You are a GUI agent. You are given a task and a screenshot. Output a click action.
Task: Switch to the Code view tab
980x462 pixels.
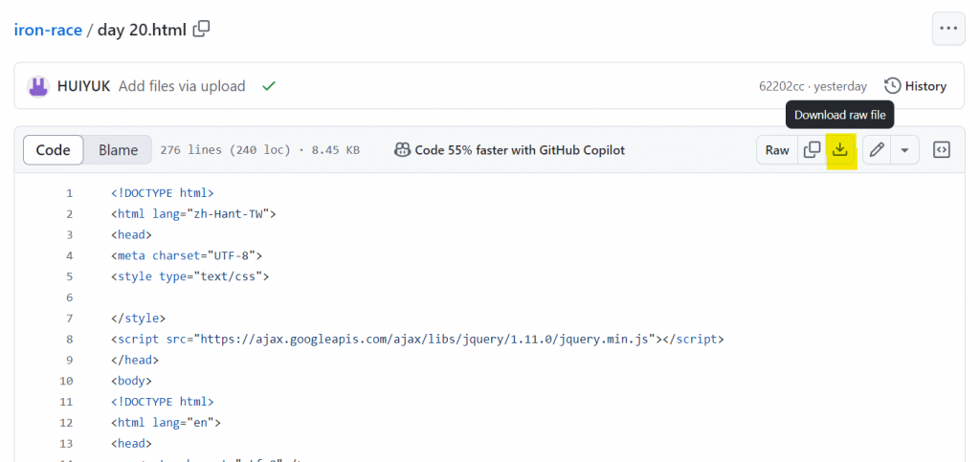coord(54,150)
